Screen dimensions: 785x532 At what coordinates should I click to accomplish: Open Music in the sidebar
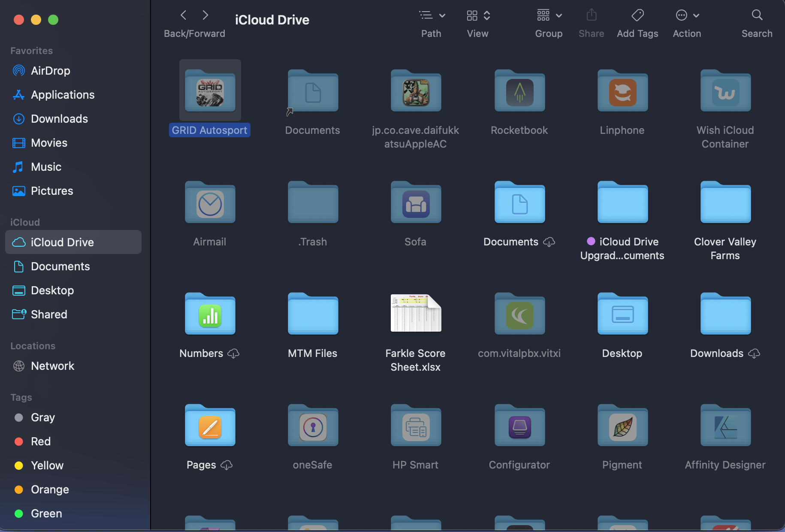pyautogui.click(x=73, y=167)
